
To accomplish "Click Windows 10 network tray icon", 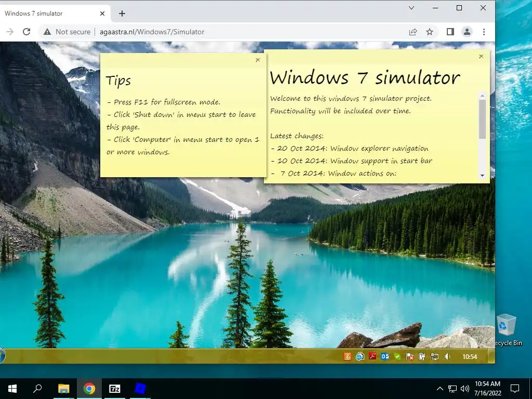I will pyautogui.click(x=453, y=389).
